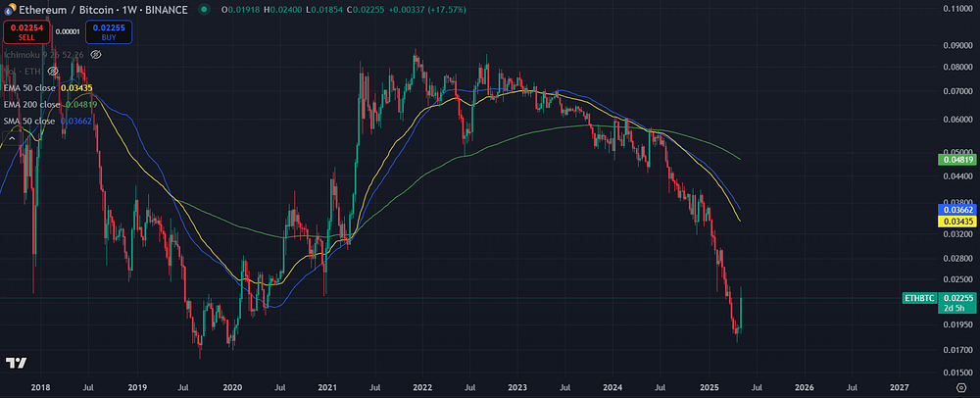Click the blue 0.03662 price axis label
Viewport: 980px width, 398px height.
pyautogui.click(x=957, y=210)
